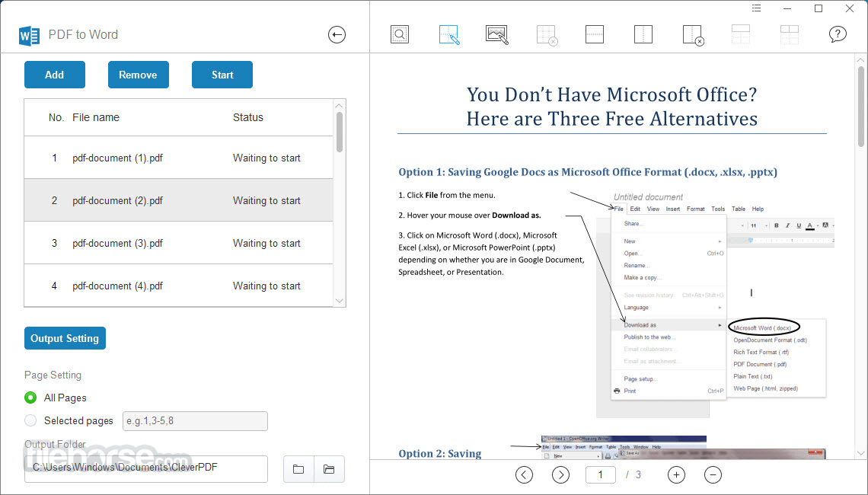Image resolution: width=868 pixels, height=495 pixels.
Task: Click the file list scrollbar down arrow
Action: click(340, 302)
